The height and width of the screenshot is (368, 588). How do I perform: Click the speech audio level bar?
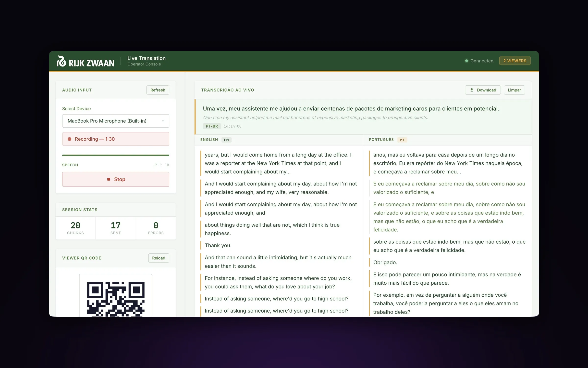click(x=116, y=155)
